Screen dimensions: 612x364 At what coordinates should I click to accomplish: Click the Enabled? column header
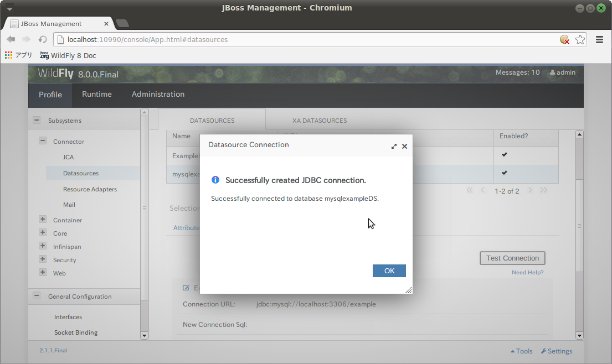[513, 136]
